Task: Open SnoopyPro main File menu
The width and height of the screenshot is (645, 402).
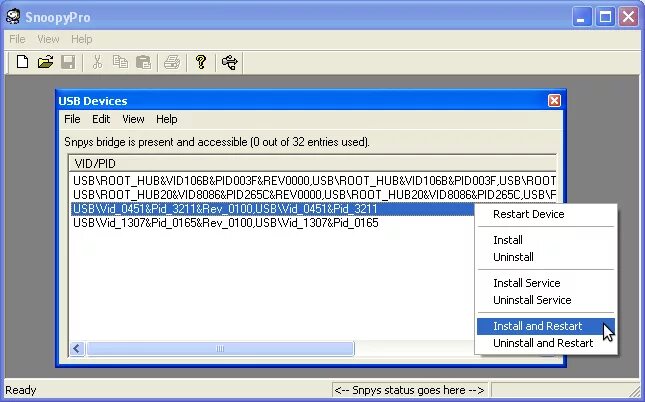Action: click(x=17, y=39)
